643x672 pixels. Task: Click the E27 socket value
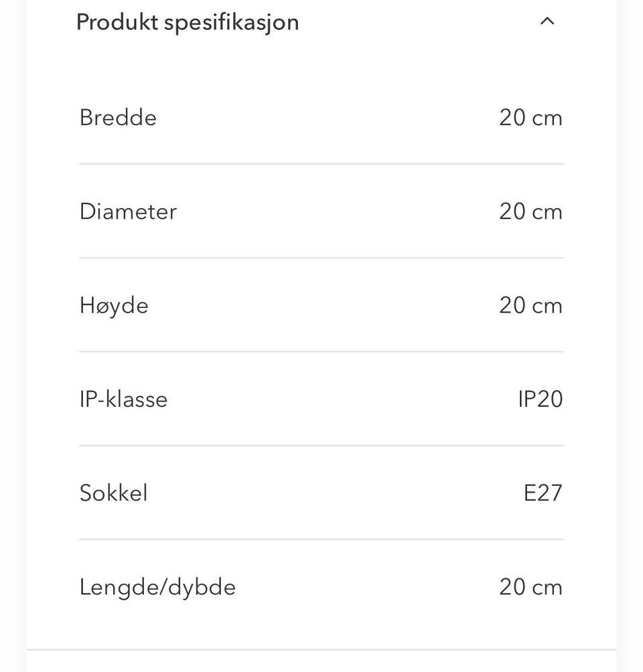click(x=543, y=493)
